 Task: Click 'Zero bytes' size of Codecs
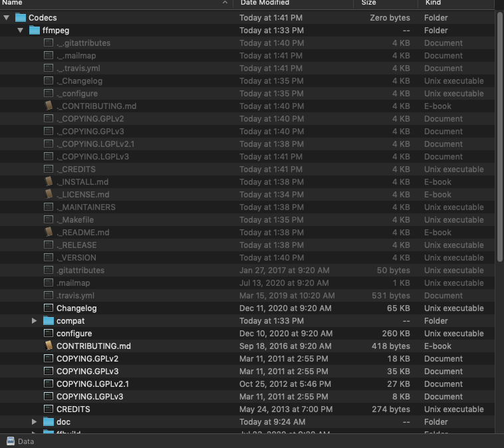pyautogui.click(x=390, y=18)
